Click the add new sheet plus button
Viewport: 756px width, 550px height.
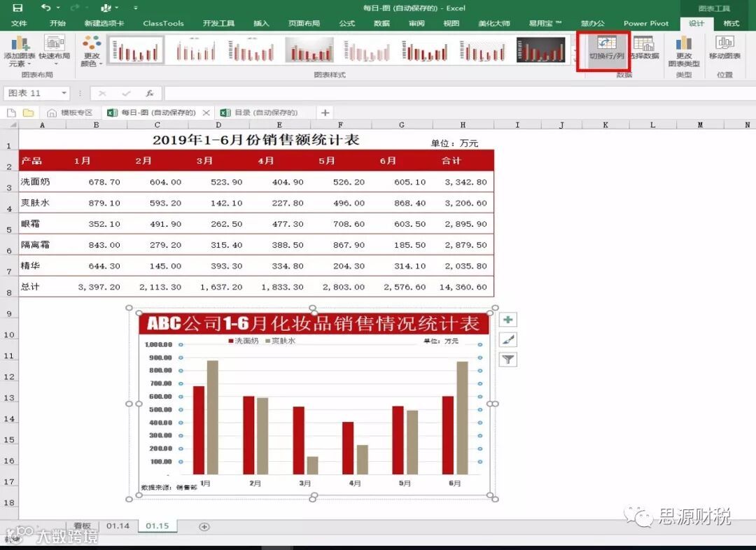204,526
